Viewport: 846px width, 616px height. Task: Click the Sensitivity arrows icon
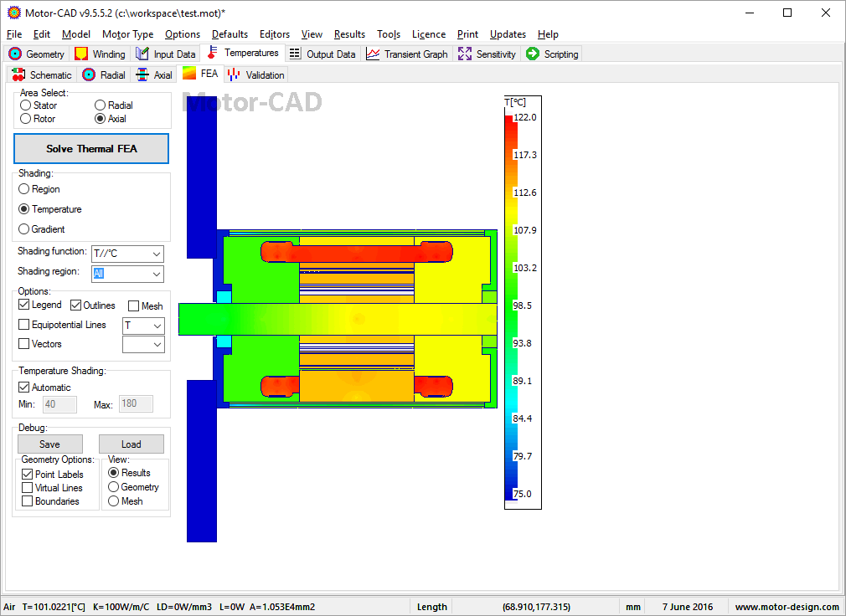pyautogui.click(x=465, y=54)
